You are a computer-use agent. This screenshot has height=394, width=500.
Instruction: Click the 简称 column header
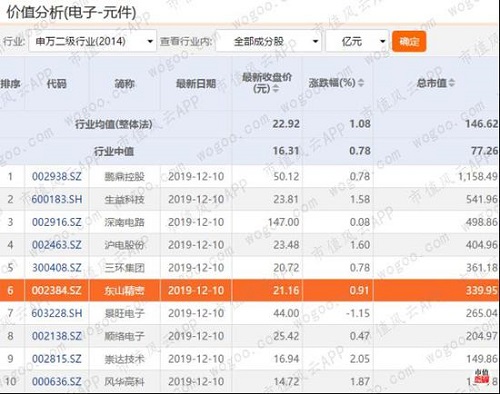[x=125, y=83]
